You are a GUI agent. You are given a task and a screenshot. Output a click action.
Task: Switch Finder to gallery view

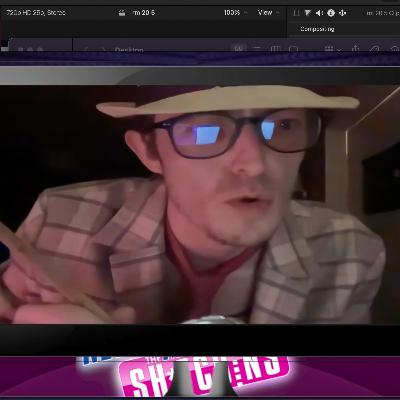(293, 49)
